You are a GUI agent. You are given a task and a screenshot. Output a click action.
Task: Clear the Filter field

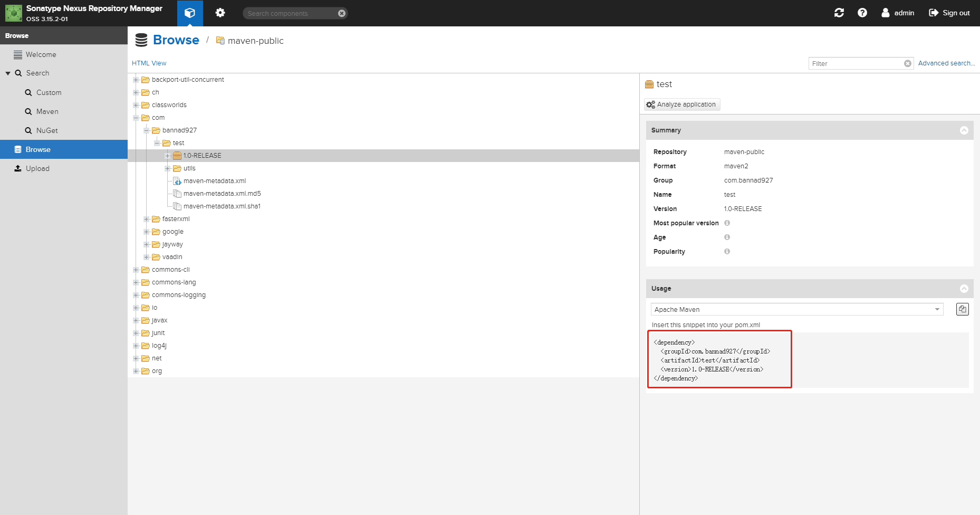908,63
